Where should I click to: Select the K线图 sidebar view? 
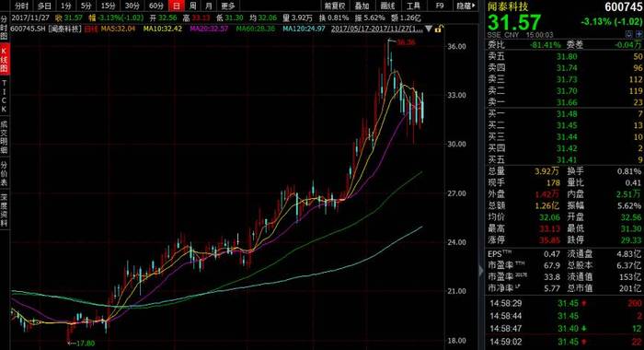4,60
